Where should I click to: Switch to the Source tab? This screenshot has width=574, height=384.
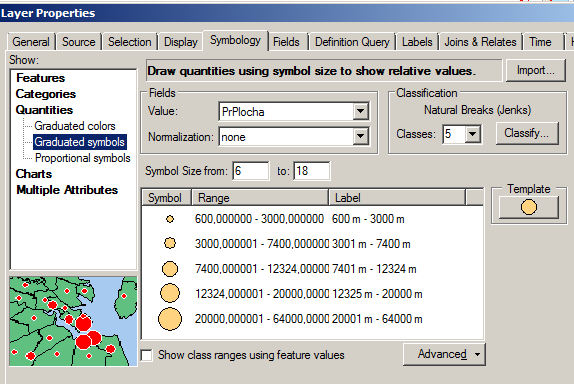click(79, 42)
